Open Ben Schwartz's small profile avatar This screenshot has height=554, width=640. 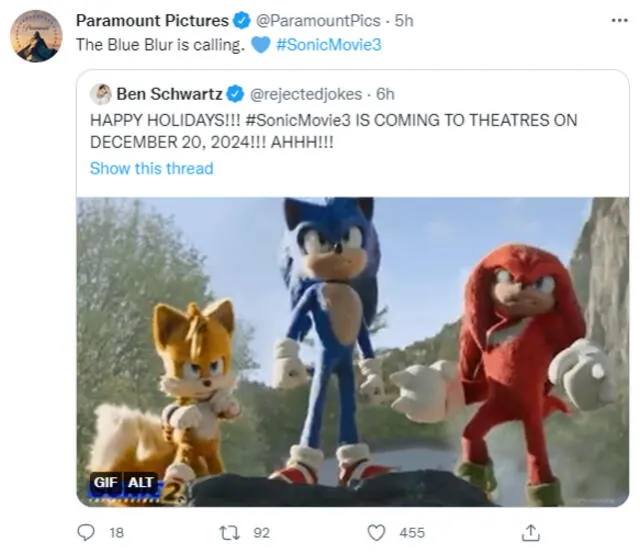[101, 94]
